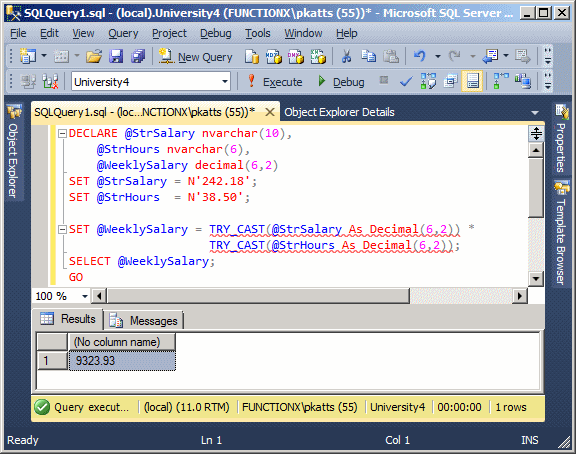Click the horizontal scrollbar right arrow
This screenshot has width=576, height=454.
(x=519, y=296)
